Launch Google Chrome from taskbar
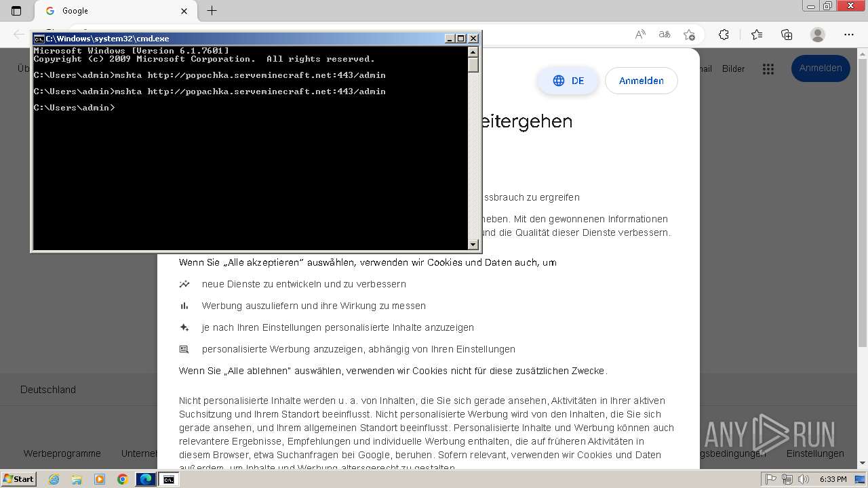Viewport: 868px width, 488px height. coord(123,479)
